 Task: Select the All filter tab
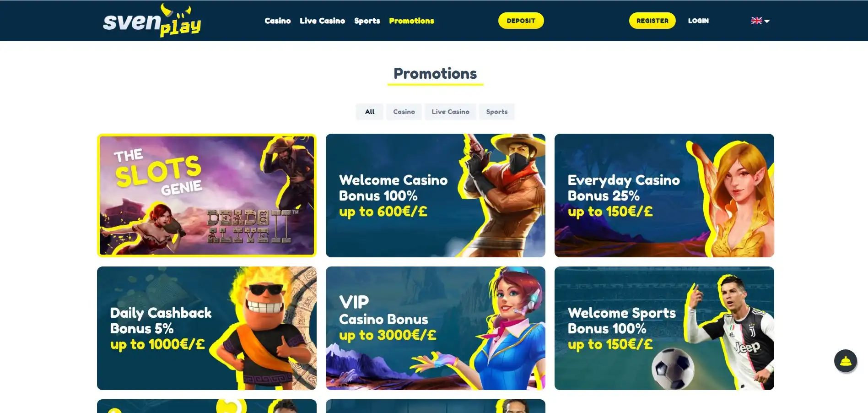pos(370,112)
